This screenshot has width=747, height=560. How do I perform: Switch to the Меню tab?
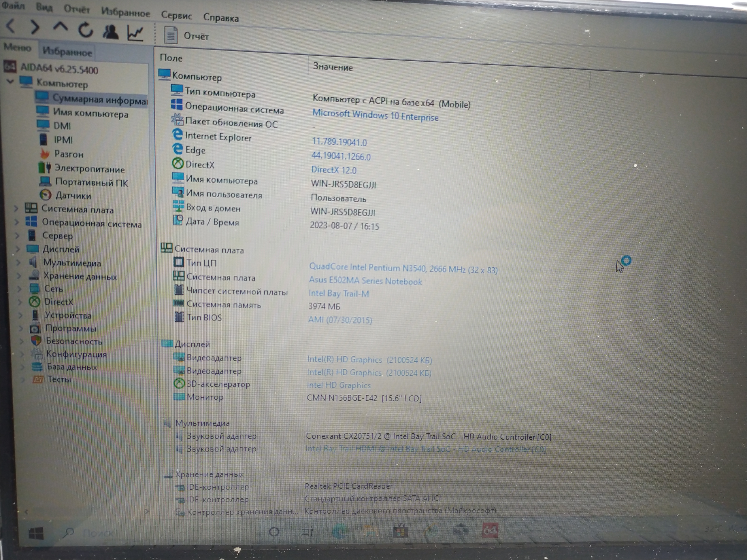[x=18, y=48]
